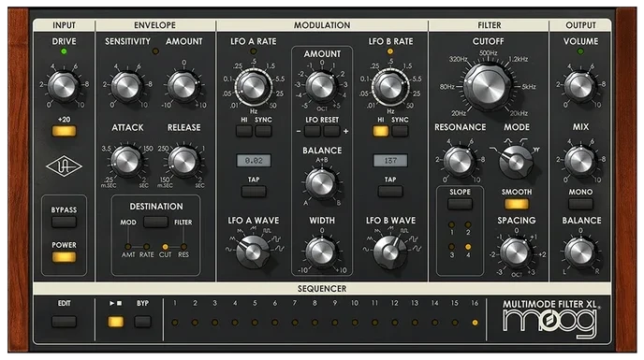Click the LFO A WAVE selector knob
644x360 pixels.
(x=254, y=252)
